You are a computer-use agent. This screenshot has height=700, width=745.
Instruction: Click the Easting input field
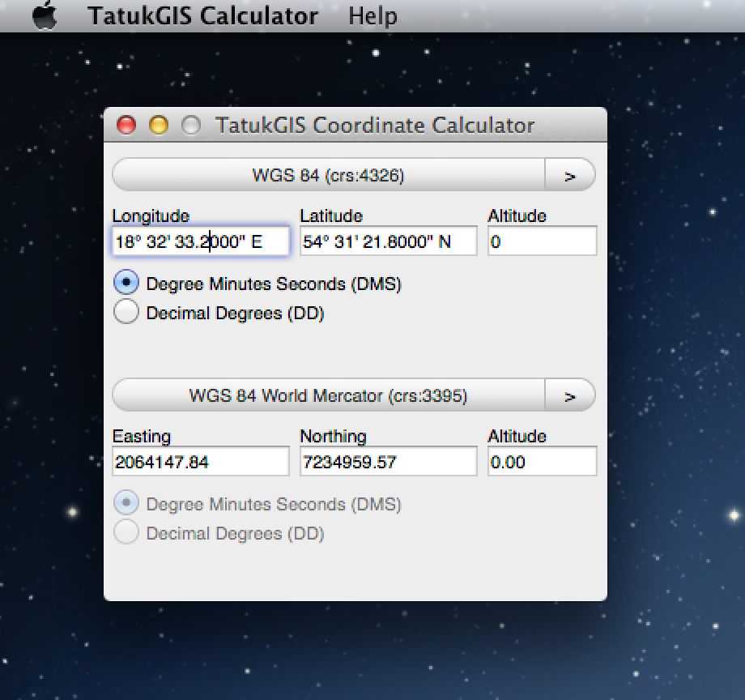[x=201, y=462]
